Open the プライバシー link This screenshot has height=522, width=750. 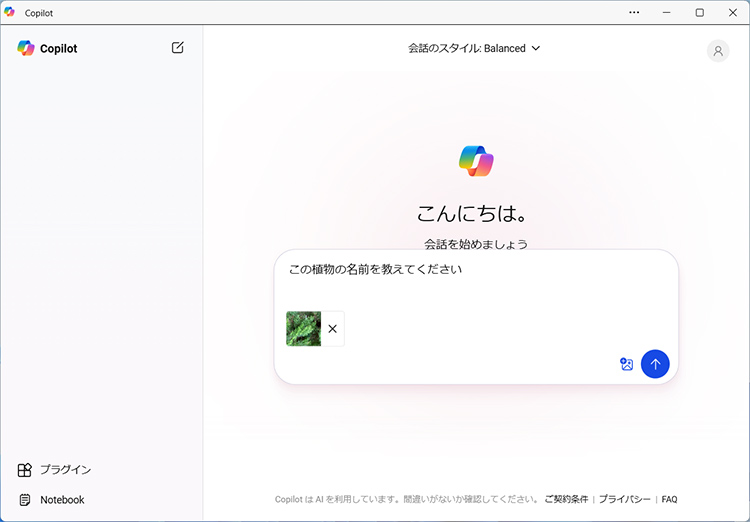(624, 499)
